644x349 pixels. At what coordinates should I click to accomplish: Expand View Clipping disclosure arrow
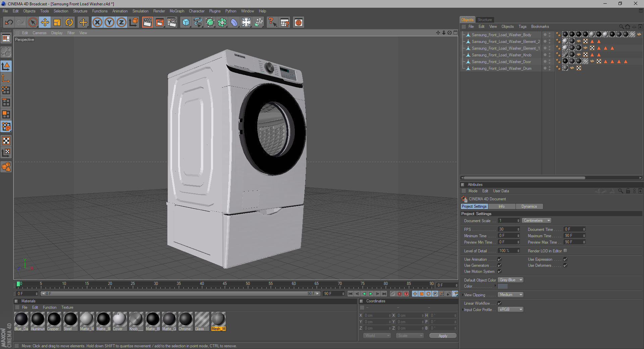tap(463, 295)
